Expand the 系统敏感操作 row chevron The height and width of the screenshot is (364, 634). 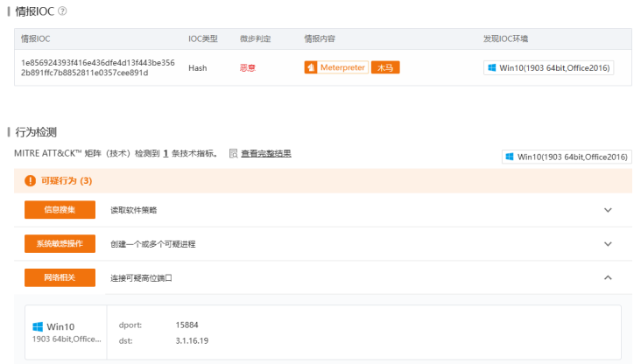click(x=608, y=243)
